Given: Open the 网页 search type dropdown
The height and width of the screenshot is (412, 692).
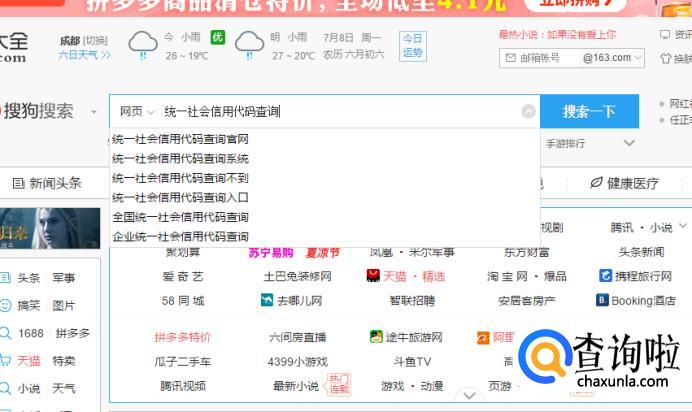Looking at the screenshot, I should click(x=137, y=112).
